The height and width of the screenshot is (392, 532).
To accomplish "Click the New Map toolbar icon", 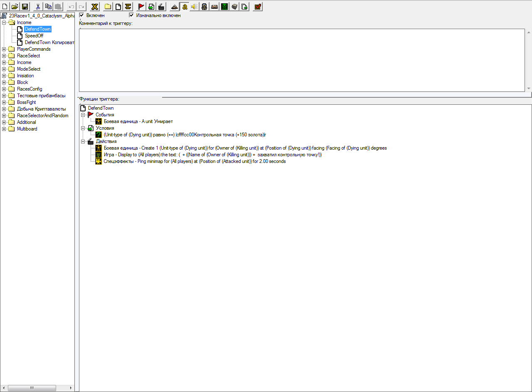I will tap(5, 6).
